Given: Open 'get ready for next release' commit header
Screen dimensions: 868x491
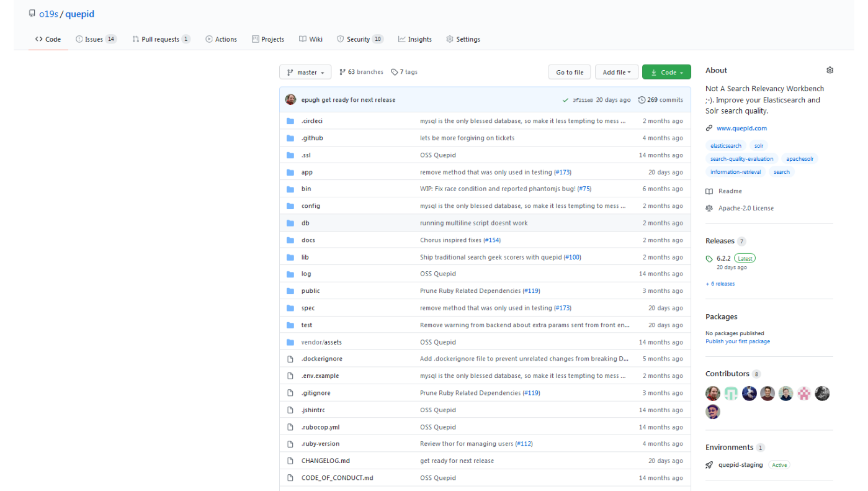Looking at the screenshot, I should point(358,100).
